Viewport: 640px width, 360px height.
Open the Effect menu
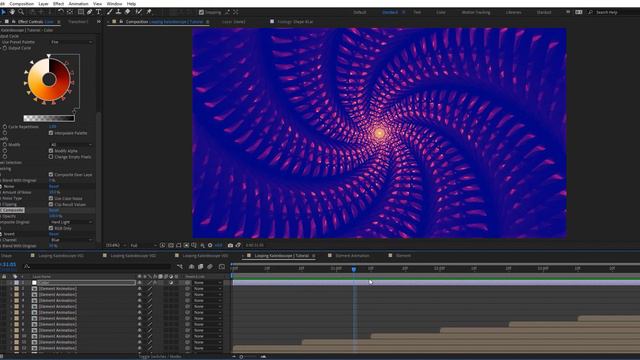pyautogui.click(x=58, y=3)
